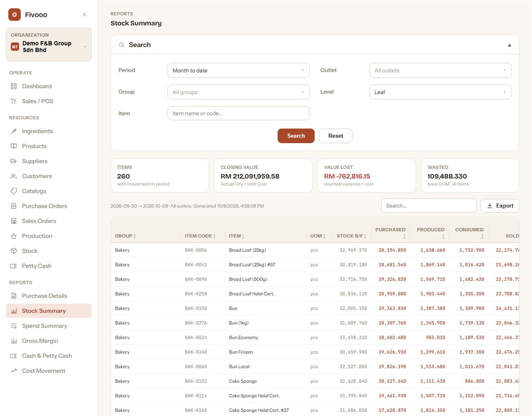Click the Purchase Details report icon
Viewport: 532px width, 416px height.
click(x=14, y=296)
